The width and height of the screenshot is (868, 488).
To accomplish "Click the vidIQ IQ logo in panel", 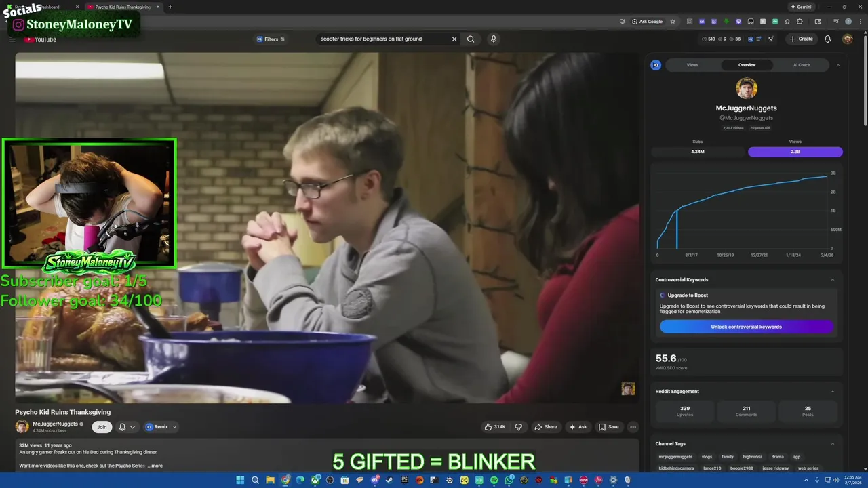I will click(x=656, y=65).
